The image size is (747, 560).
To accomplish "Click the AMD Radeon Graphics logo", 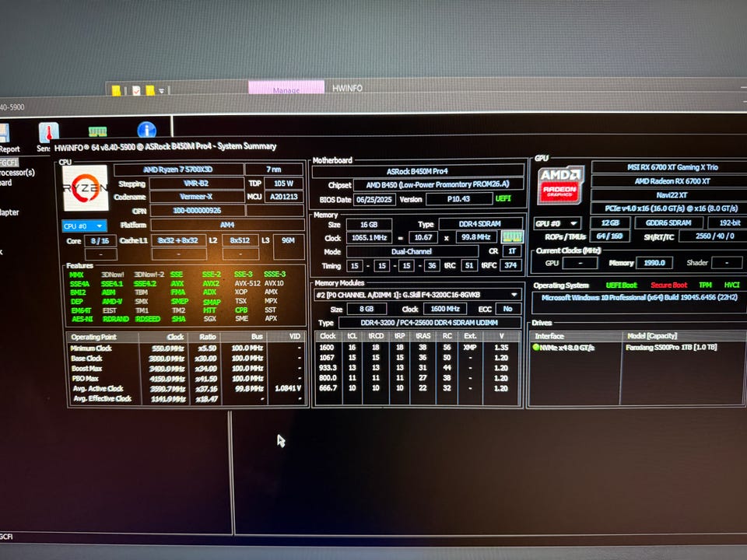I will [x=560, y=185].
